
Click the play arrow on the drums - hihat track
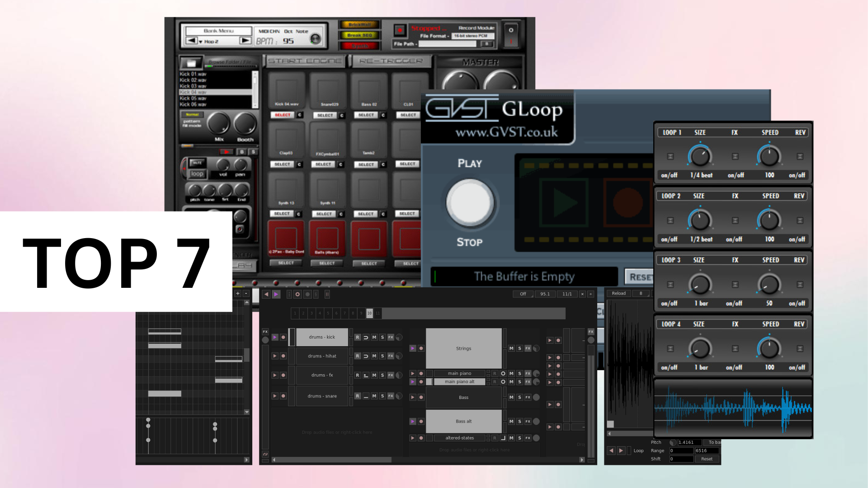[x=274, y=356]
